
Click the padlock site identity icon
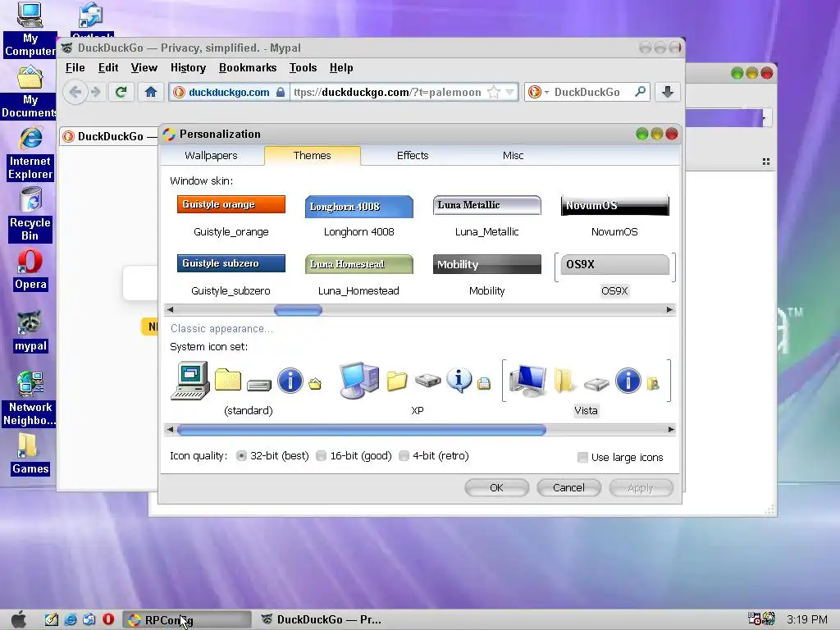(x=281, y=92)
